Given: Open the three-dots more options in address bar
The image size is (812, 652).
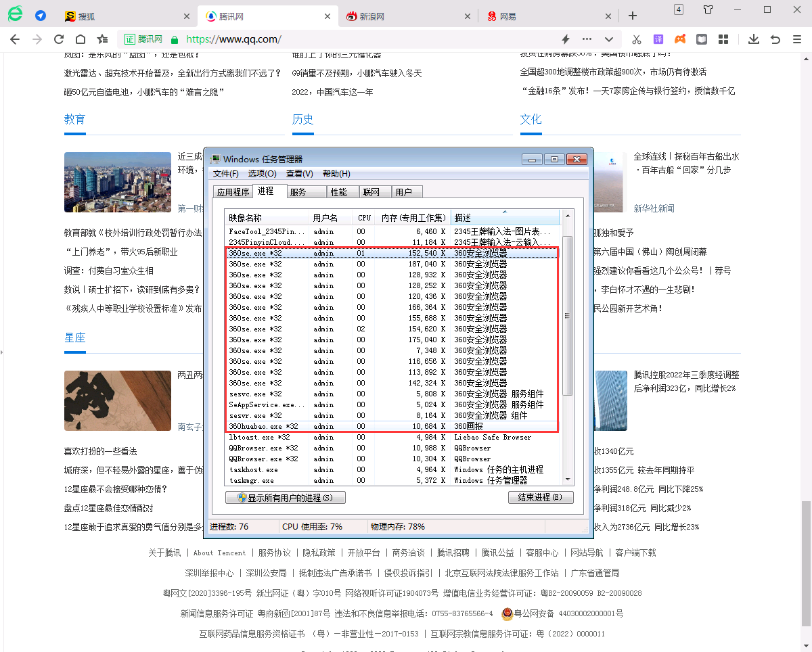Looking at the screenshot, I should point(587,39).
